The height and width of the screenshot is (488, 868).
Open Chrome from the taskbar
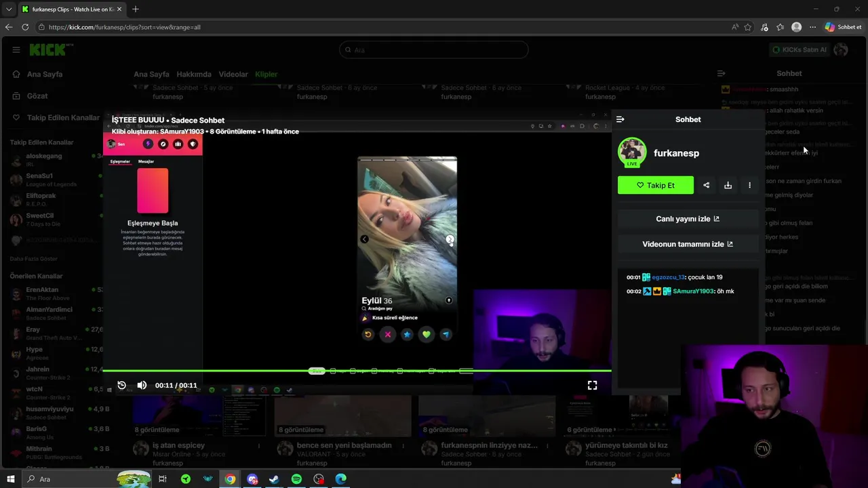[x=230, y=479]
